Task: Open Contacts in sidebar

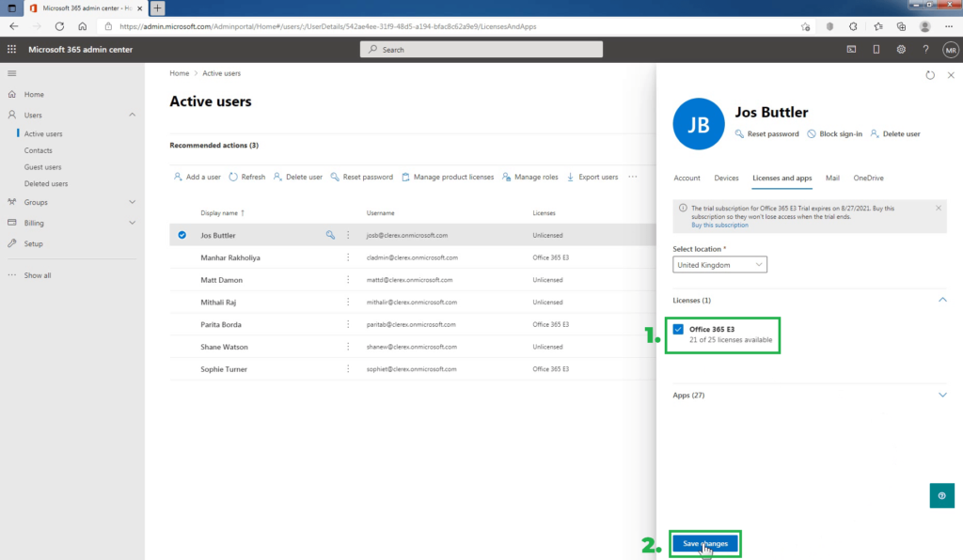Action: (x=38, y=150)
